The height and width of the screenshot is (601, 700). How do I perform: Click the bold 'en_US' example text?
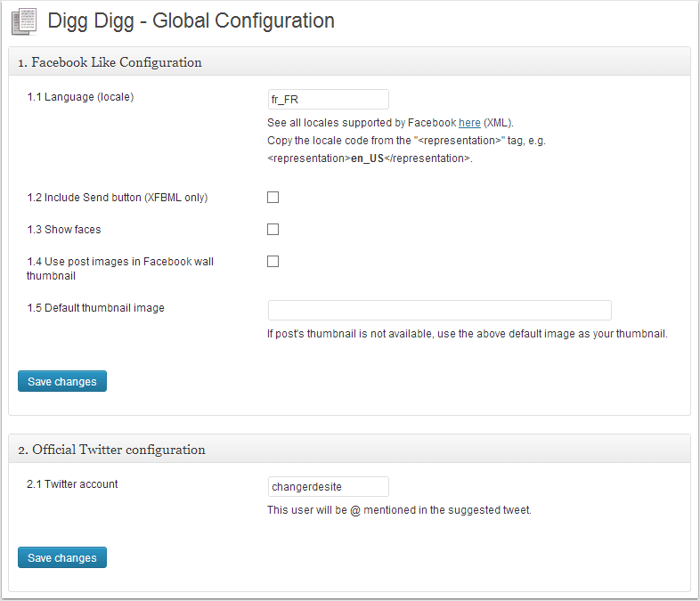coord(368,158)
